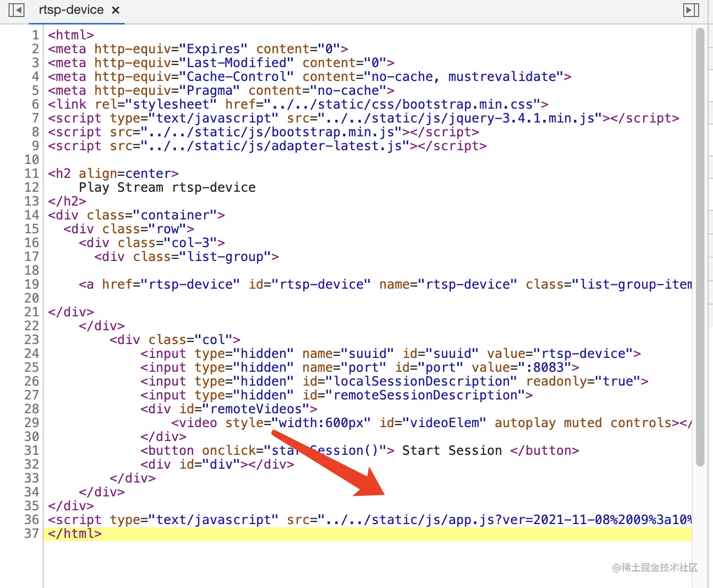713x588 pixels.
Task: Click the a href="rtsp-device" anchor line
Action: pos(385,284)
